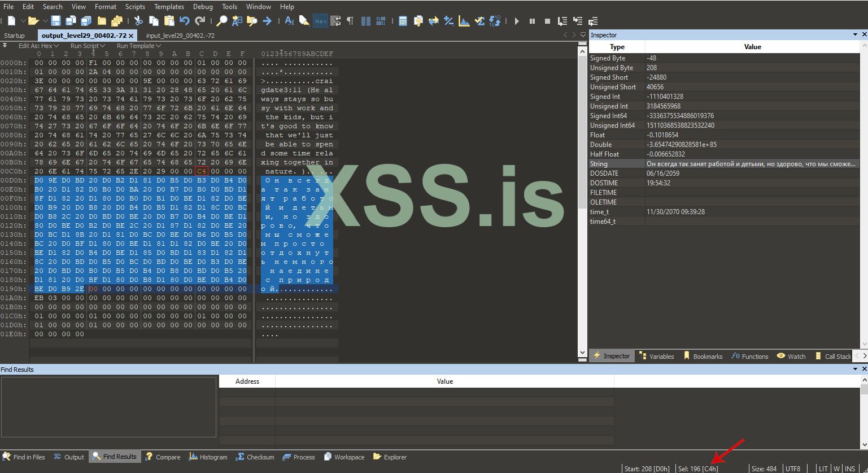
Task: Open the Run Template dropdown
Action: [138, 46]
